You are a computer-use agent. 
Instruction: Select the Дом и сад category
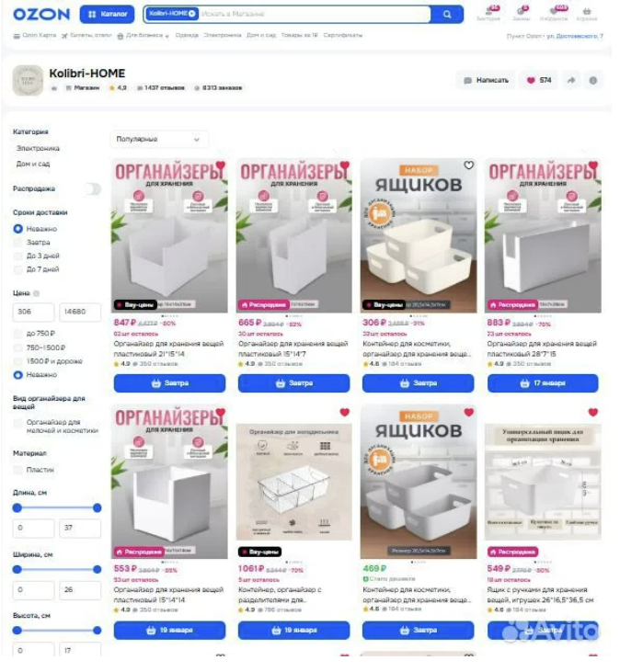[x=33, y=164]
